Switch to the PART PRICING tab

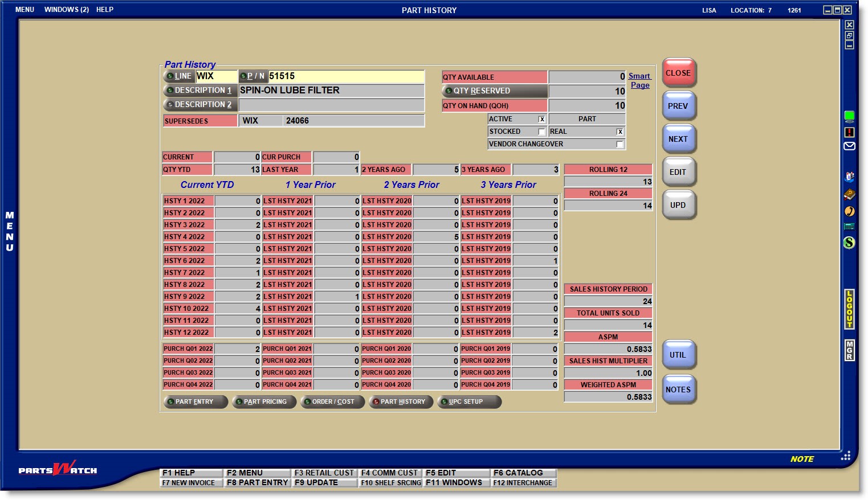(264, 402)
